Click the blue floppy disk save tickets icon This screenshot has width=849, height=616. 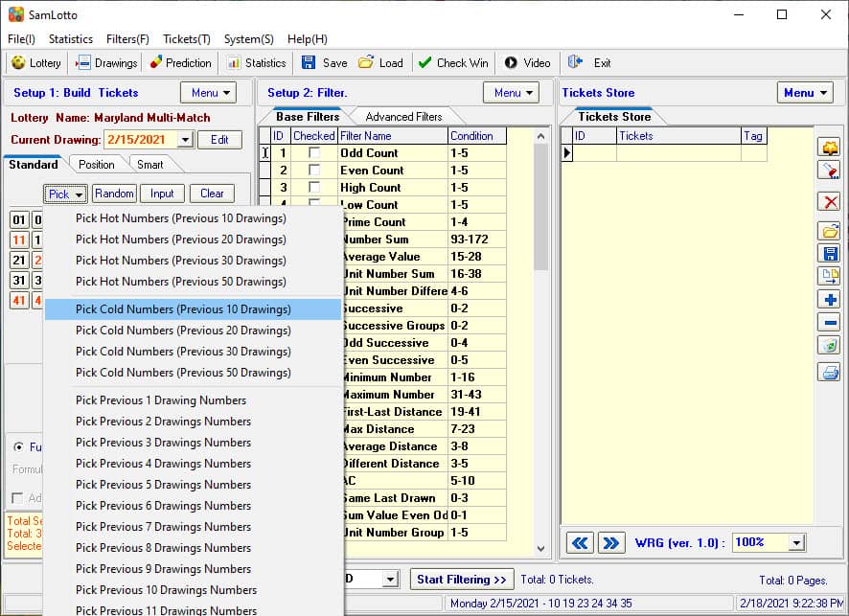click(x=829, y=254)
